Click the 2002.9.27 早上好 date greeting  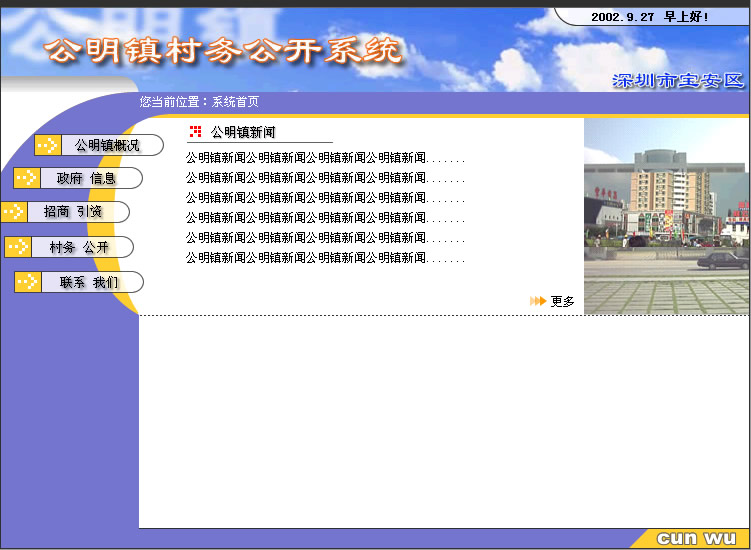(649, 17)
